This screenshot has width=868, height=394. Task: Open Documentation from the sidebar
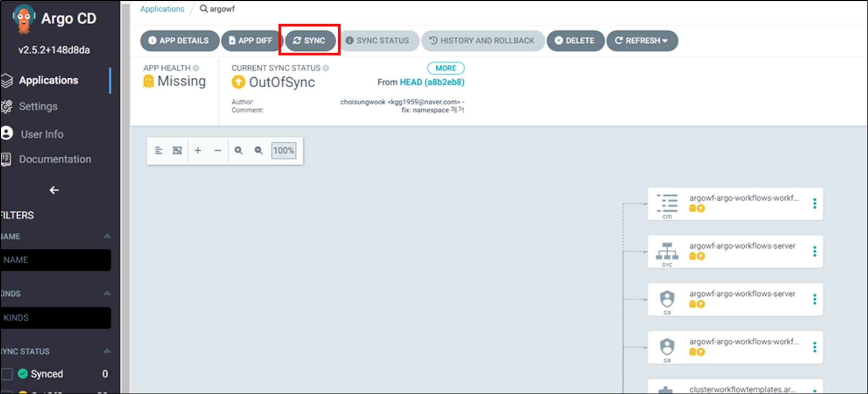(55, 159)
